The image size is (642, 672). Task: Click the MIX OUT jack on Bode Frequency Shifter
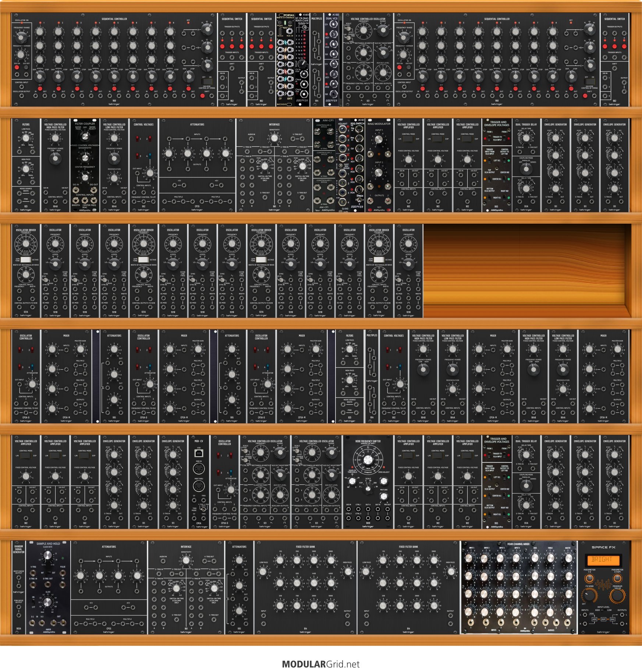click(x=387, y=510)
